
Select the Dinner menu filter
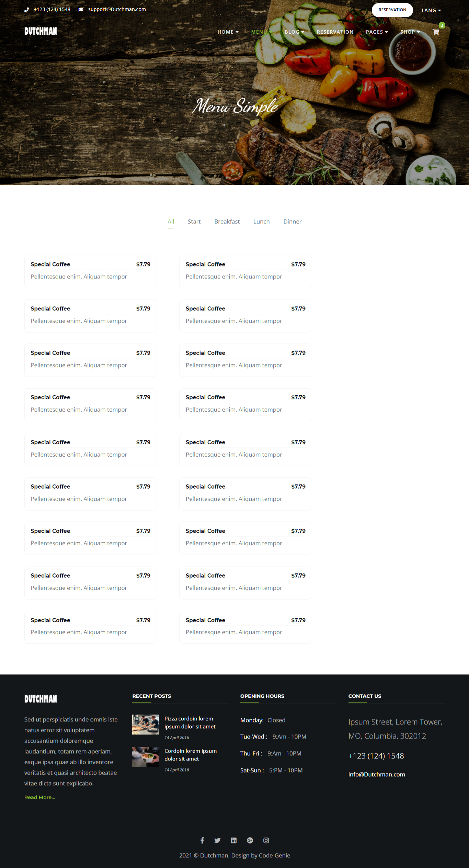coord(292,221)
